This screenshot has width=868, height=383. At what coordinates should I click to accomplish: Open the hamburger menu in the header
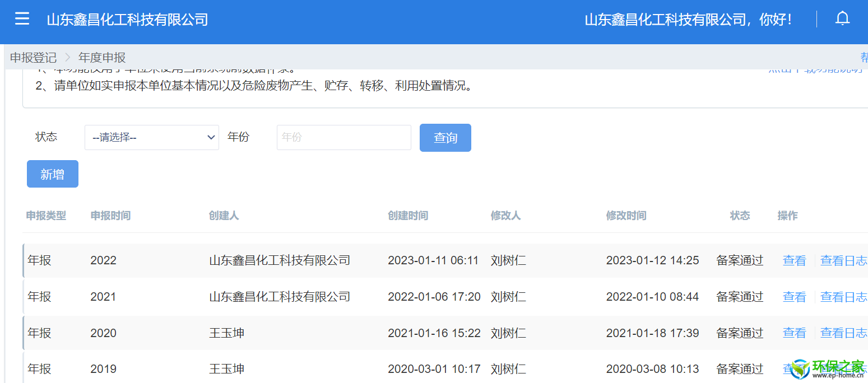(x=22, y=19)
